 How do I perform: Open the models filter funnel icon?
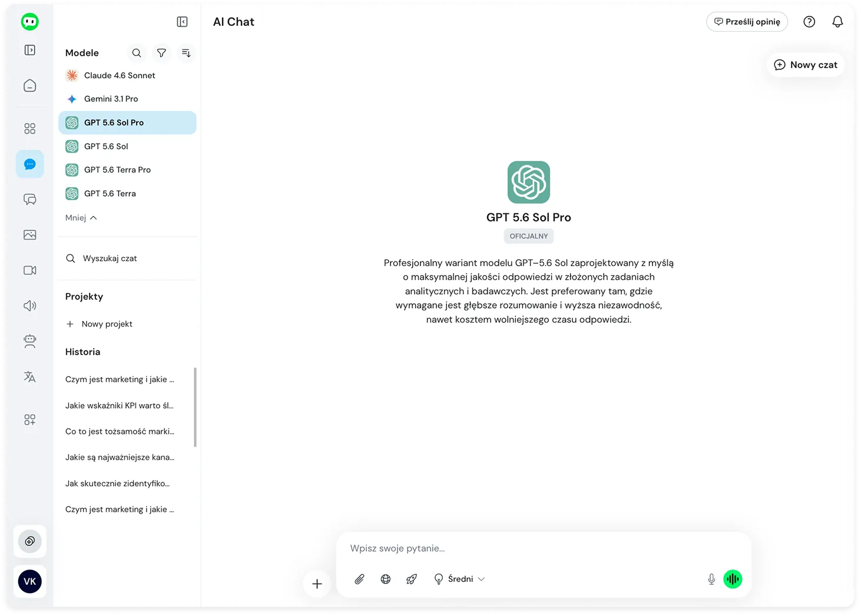[161, 53]
